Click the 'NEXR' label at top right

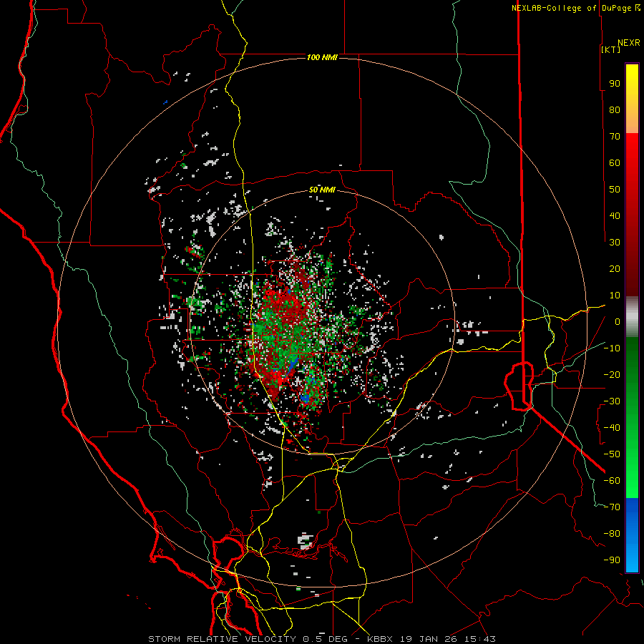[x=629, y=43]
